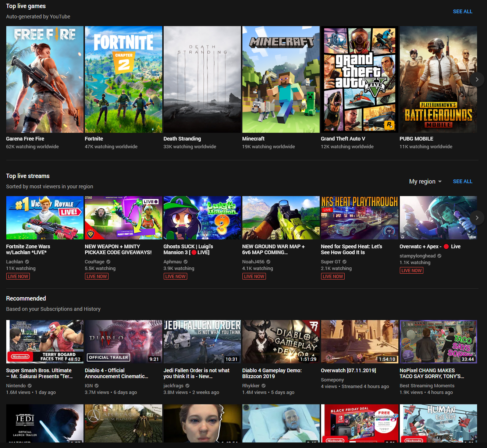
Task: Click LIVE NOW badge under CouRage
Action: coord(97,276)
